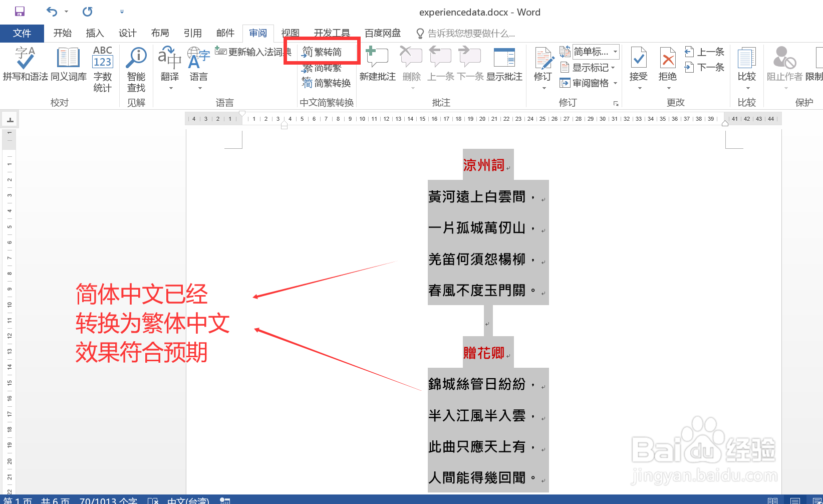The height and width of the screenshot is (504, 823).
Task: Click 简繁转换 conversion tool
Action: [327, 83]
